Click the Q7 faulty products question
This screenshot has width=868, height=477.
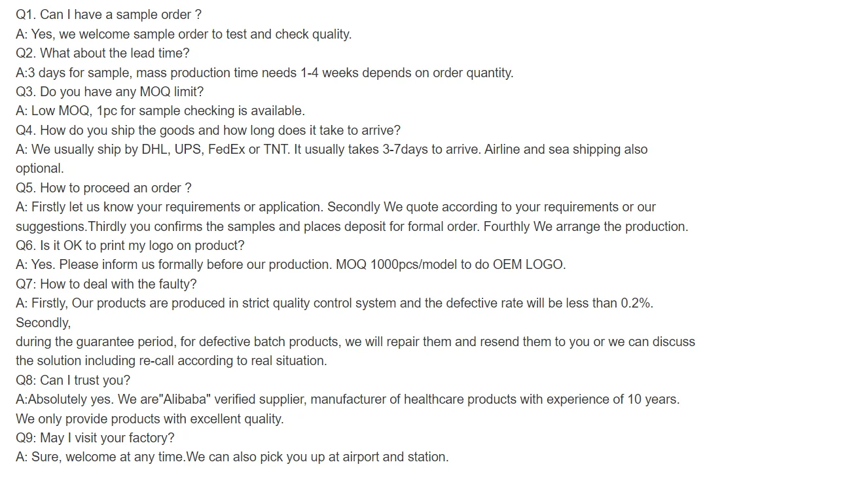click(106, 284)
